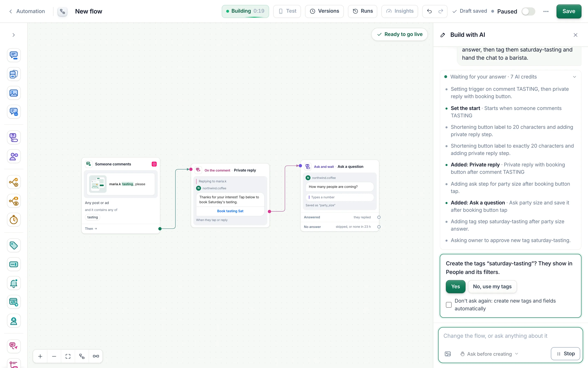Click the A/B split branch icon

click(x=14, y=201)
